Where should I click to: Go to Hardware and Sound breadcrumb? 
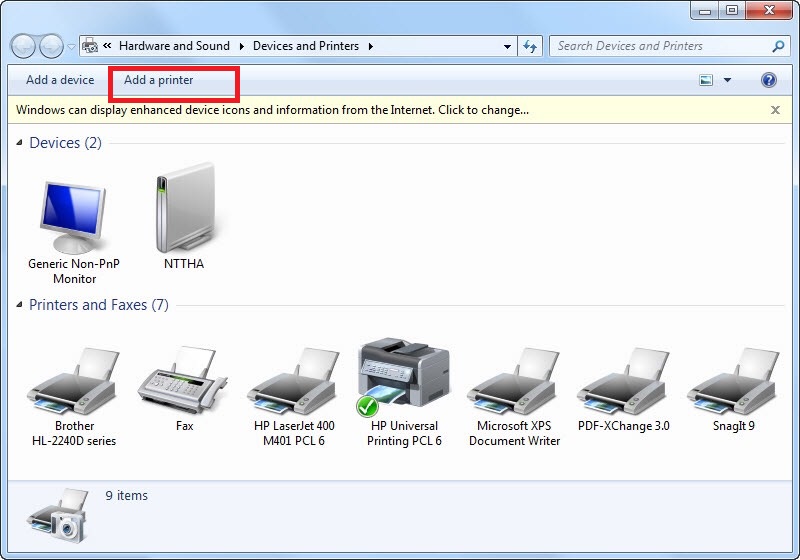click(174, 46)
